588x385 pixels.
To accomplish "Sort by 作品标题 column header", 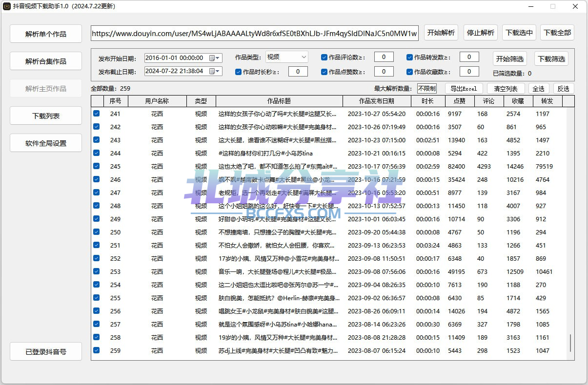I will pyautogui.click(x=279, y=101).
